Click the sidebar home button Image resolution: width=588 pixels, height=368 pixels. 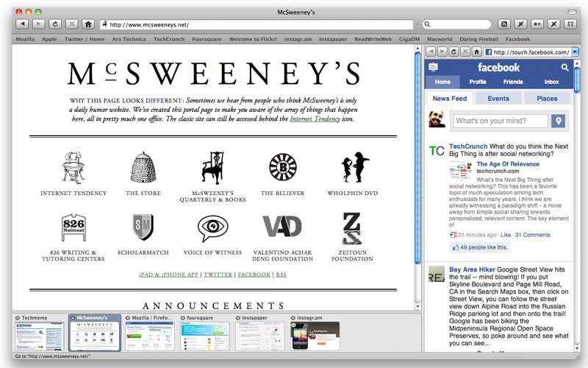tap(476, 52)
